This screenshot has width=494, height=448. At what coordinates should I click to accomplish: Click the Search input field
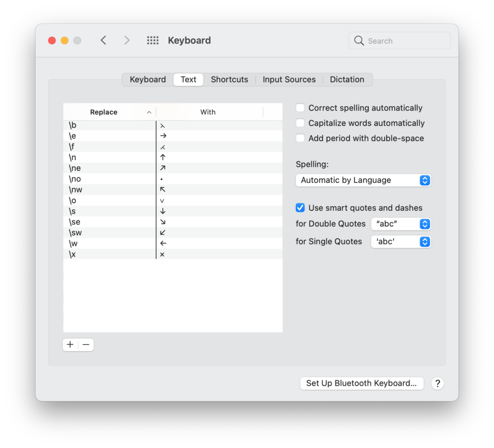click(406, 41)
